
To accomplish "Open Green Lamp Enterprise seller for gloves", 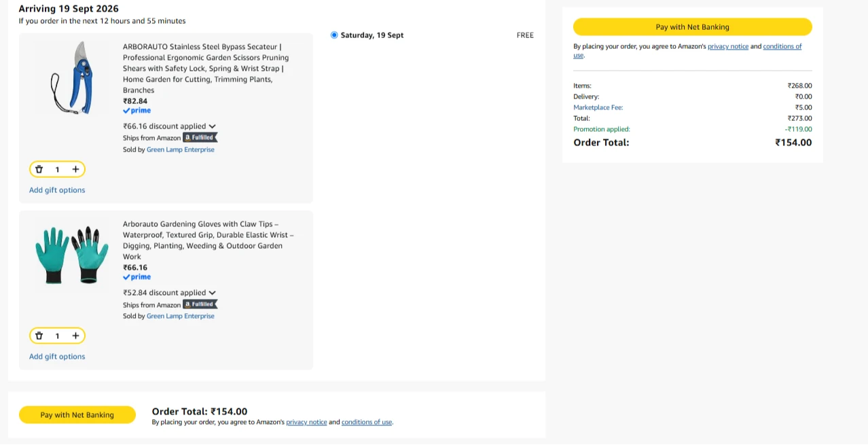I will point(181,316).
